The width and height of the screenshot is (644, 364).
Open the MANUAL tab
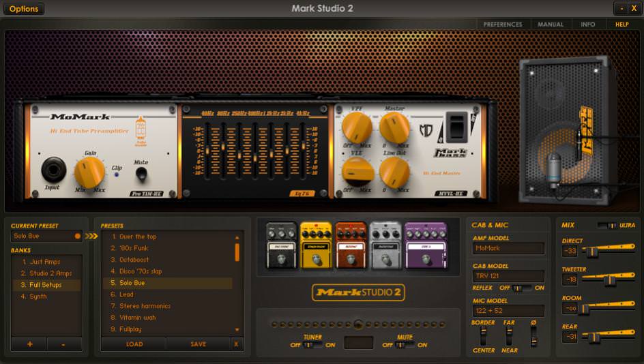tap(551, 25)
